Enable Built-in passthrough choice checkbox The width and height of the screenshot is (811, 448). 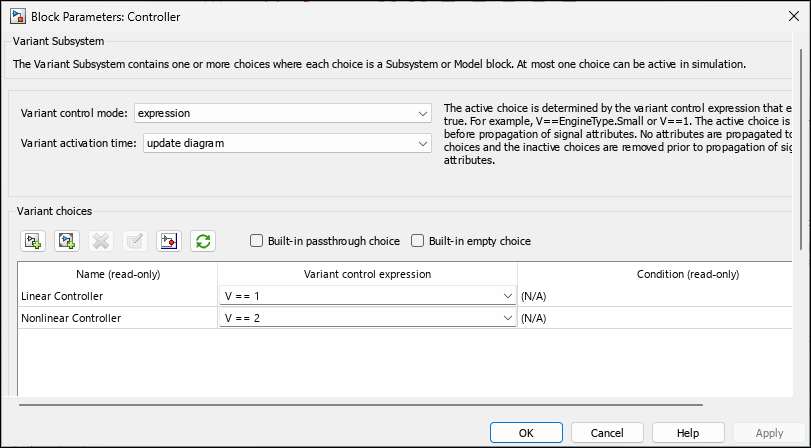click(257, 241)
